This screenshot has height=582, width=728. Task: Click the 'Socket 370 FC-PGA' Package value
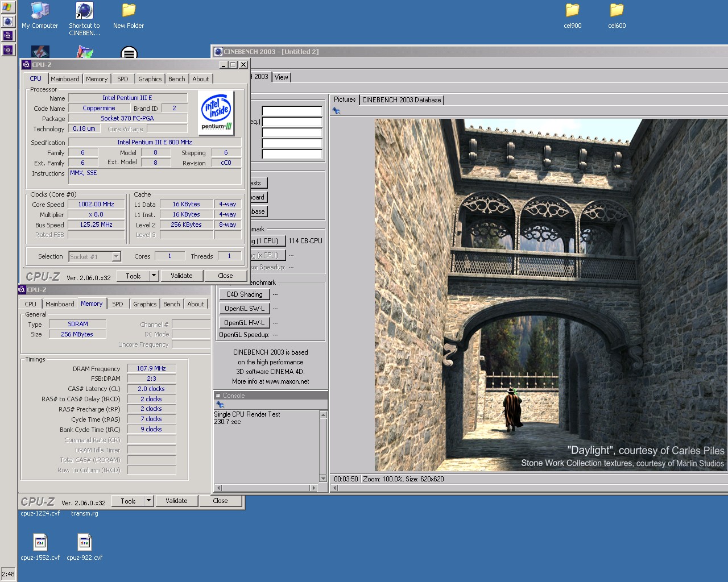point(127,118)
